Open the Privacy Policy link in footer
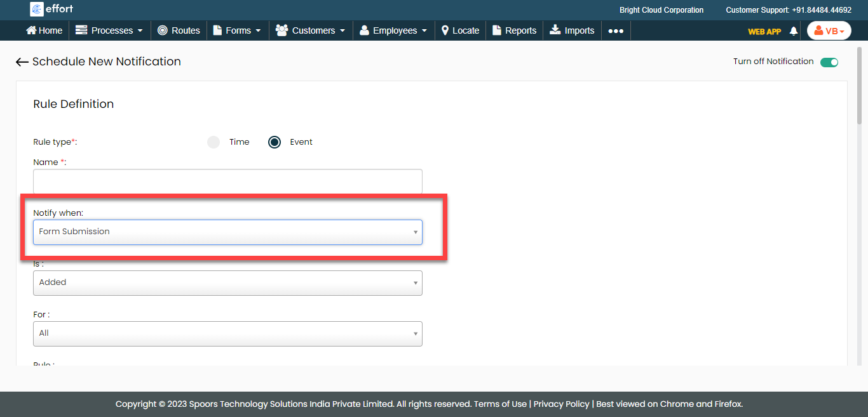868x417 pixels. point(561,404)
